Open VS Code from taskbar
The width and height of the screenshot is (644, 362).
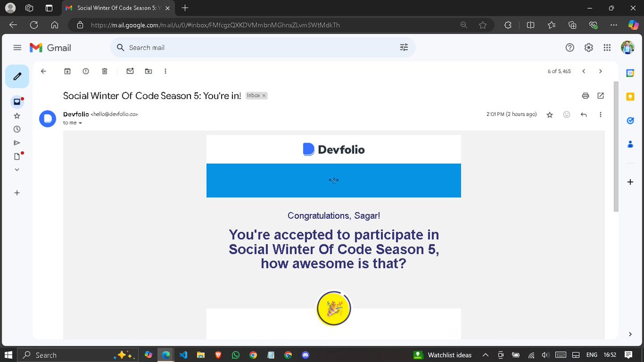183,355
